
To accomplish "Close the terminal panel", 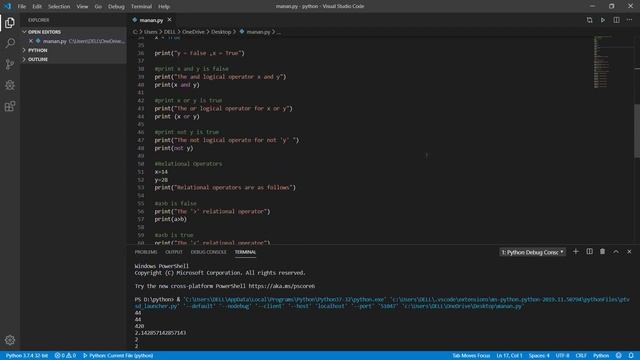I will coord(629,252).
